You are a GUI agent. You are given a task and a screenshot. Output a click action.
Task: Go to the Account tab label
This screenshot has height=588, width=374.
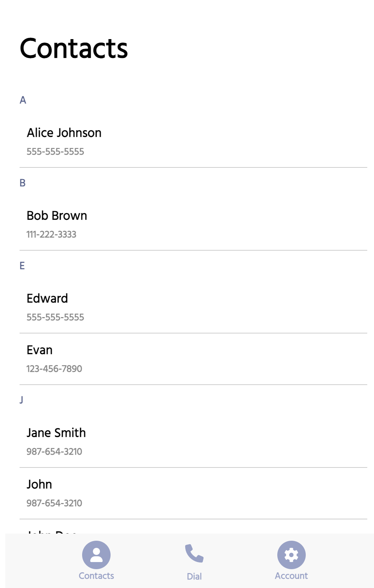click(291, 576)
